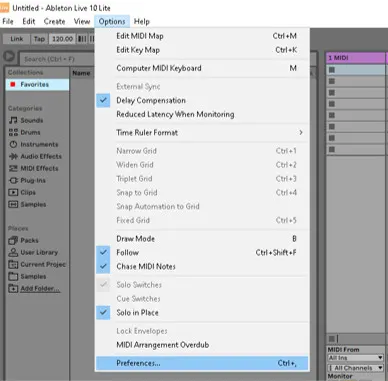The width and height of the screenshot is (388, 381).
Task: Click the browser preview circle icon
Action: pos(9,57)
